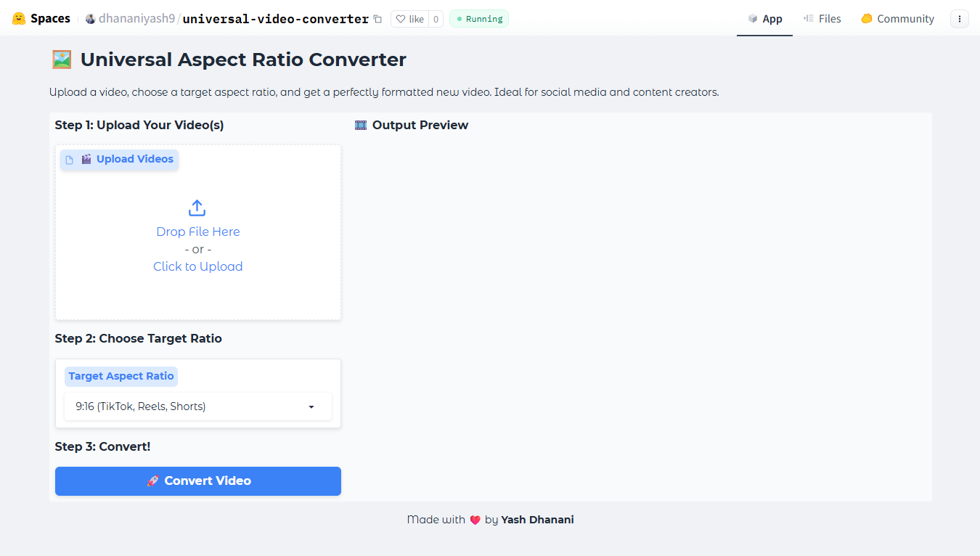
Task: Expand the aspect ratio selector via its caret arrow
Action: click(311, 406)
